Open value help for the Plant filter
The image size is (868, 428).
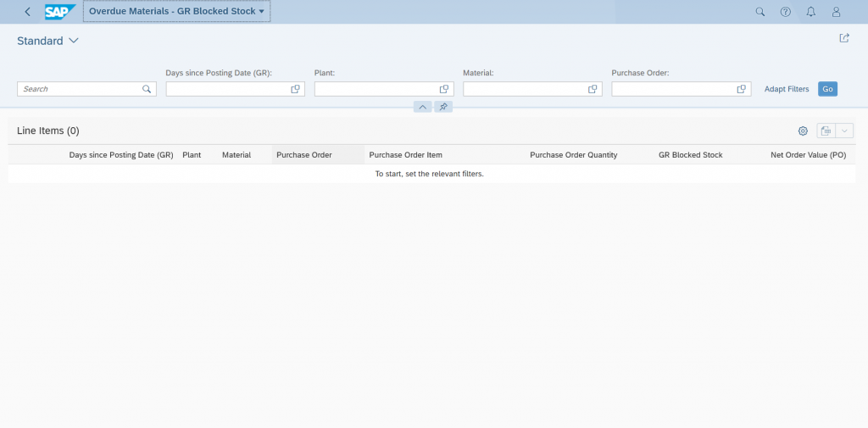click(444, 89)
